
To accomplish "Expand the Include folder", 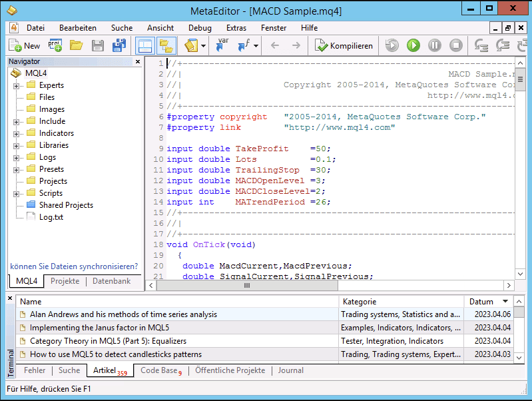I will coord(16,122).
